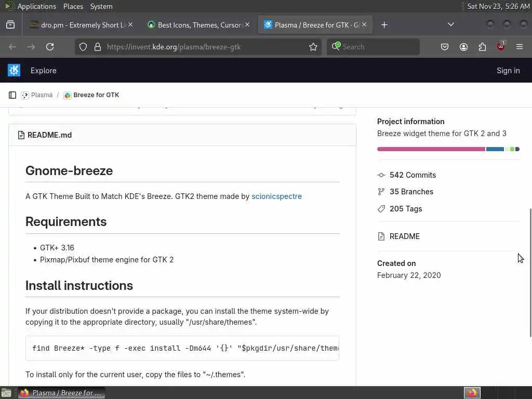Close the dro.pm tab
This screenshot has width=532, height=399.
130,25
